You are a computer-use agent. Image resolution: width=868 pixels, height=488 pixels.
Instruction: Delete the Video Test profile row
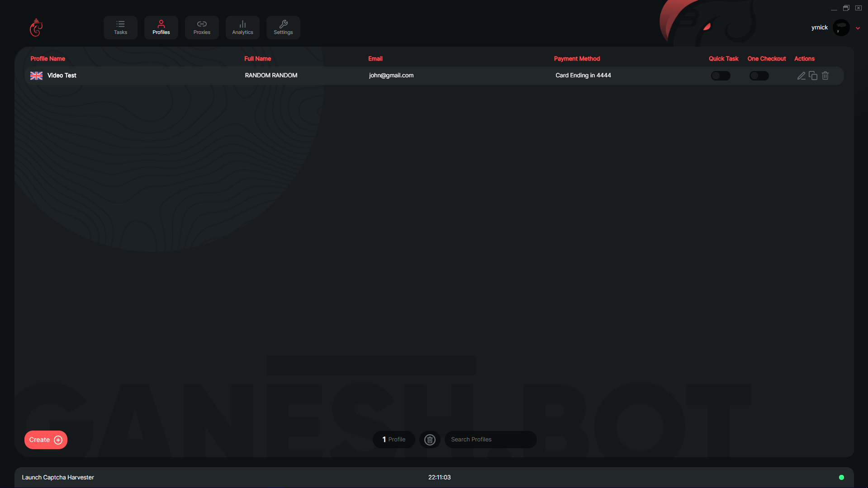click(825, 76)
